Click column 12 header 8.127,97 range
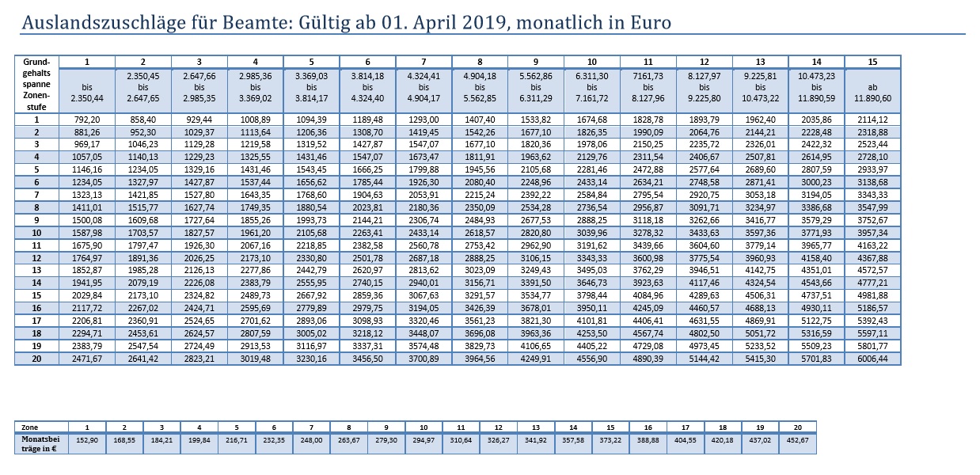Viewport: 980px width, 475px height. 705,87
